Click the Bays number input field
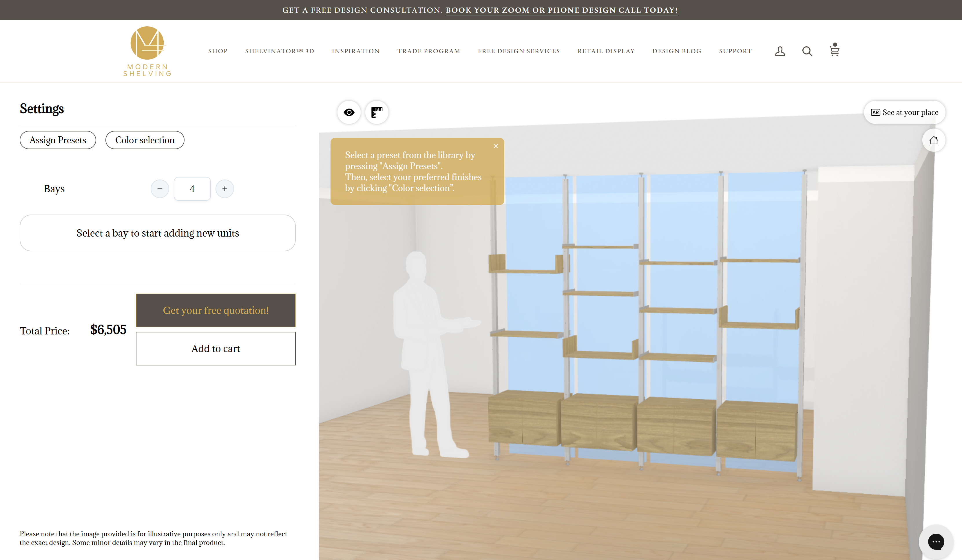The image size is (962, 560). [192, 189]
